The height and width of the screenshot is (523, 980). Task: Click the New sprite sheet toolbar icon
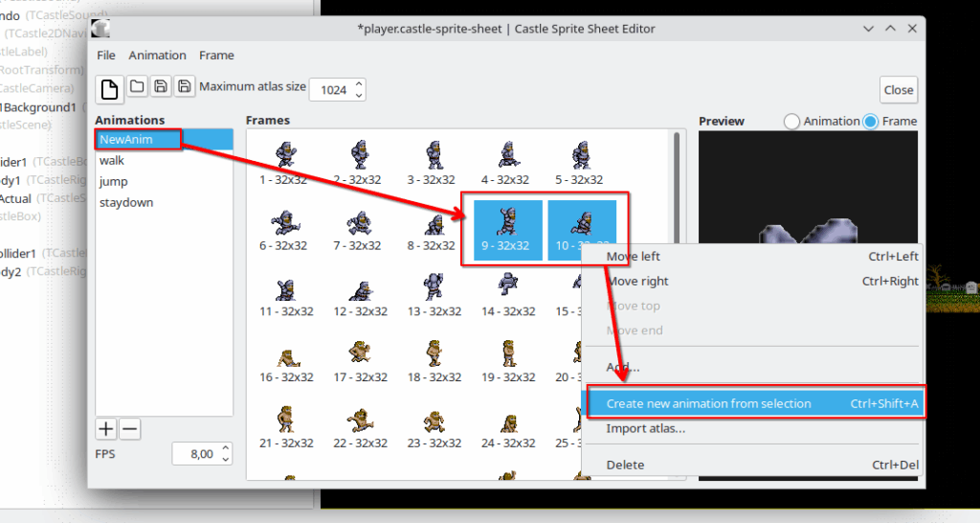pos(109,89)
